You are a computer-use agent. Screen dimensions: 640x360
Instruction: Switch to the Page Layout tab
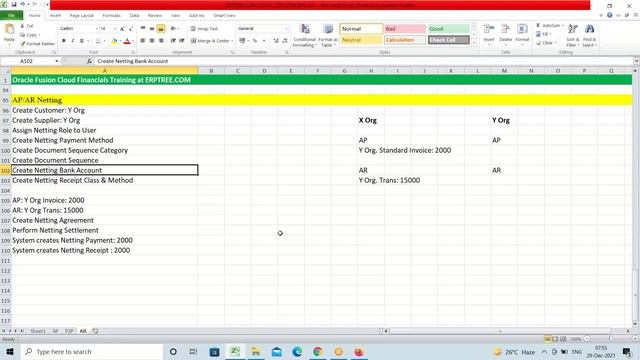tap(82, 16)
